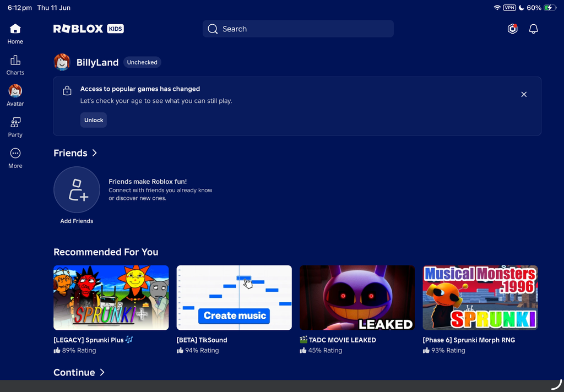Screen dimensions: 564x392
Task: Expand the Friends section chevron
Action: pos(95,153)
